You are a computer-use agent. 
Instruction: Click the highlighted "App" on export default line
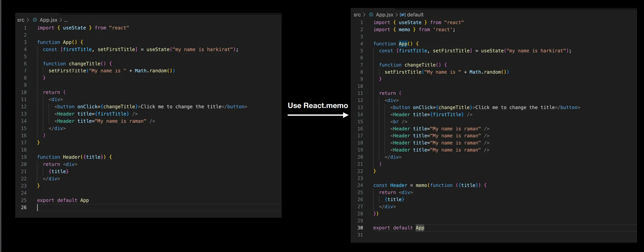coord(420,228)
